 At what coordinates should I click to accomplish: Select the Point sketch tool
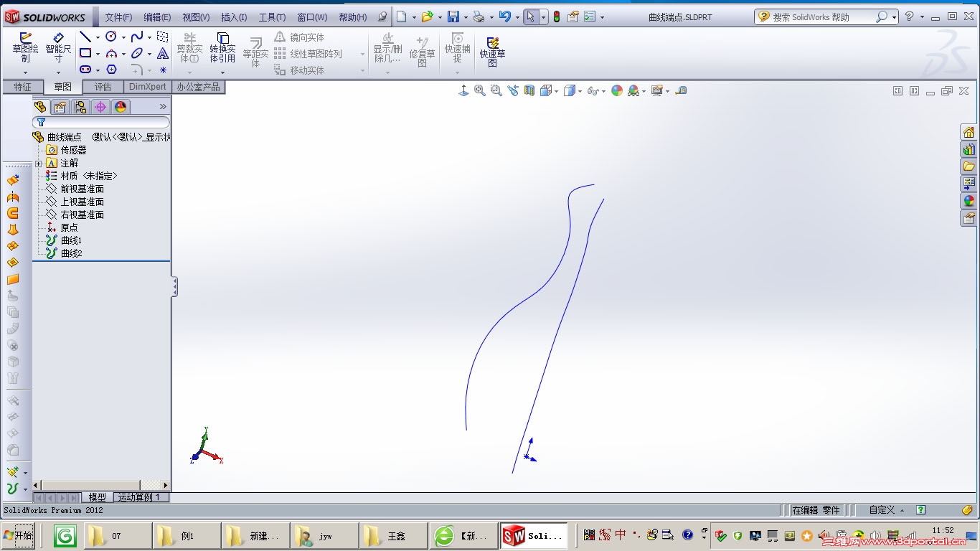click(x=163, y=70)
